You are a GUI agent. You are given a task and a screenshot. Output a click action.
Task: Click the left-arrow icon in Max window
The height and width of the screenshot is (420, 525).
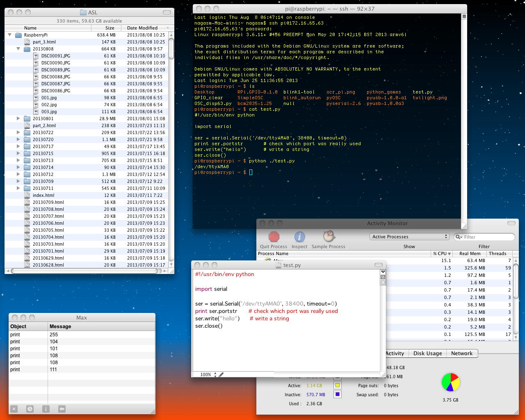click(x=62, y=409)
